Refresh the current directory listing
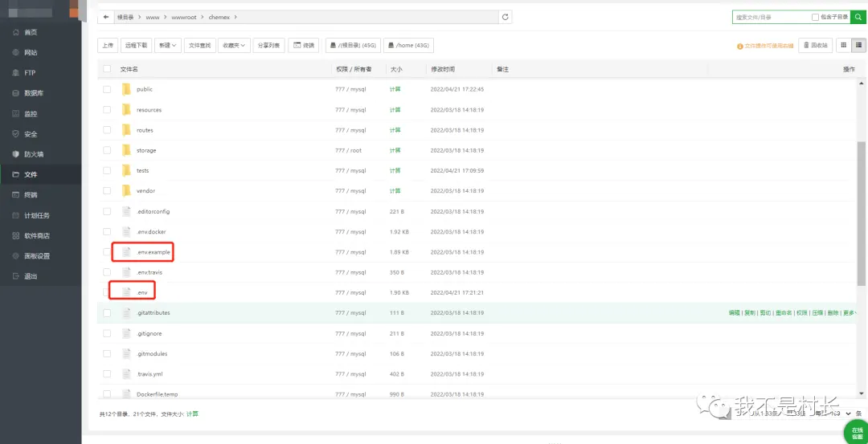This screenshot has width=868, height=444. [505, 17]
